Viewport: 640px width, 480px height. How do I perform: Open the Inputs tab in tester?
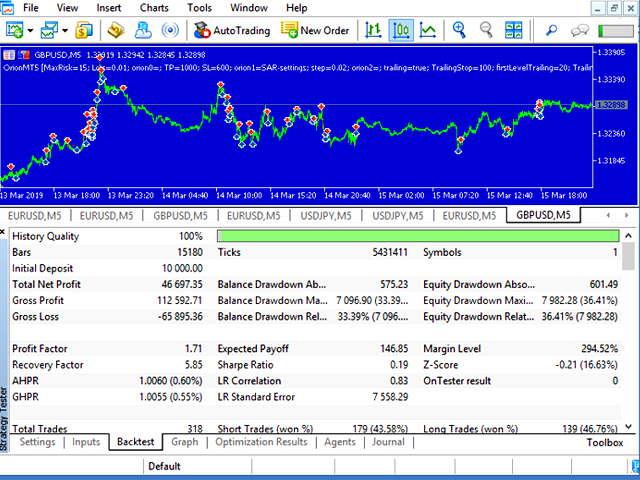click(x=86, y=442)
